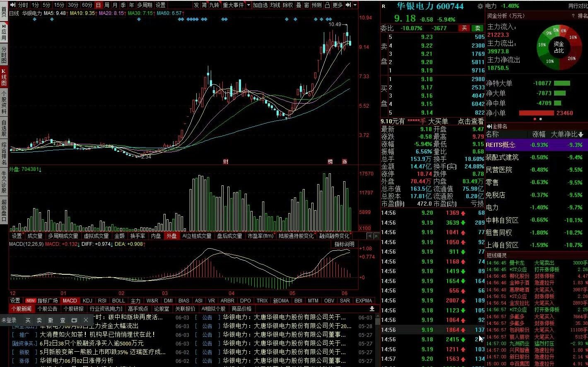The image size is (588, 367).
Task: Select the 30分 period
Action: point(73,5)
